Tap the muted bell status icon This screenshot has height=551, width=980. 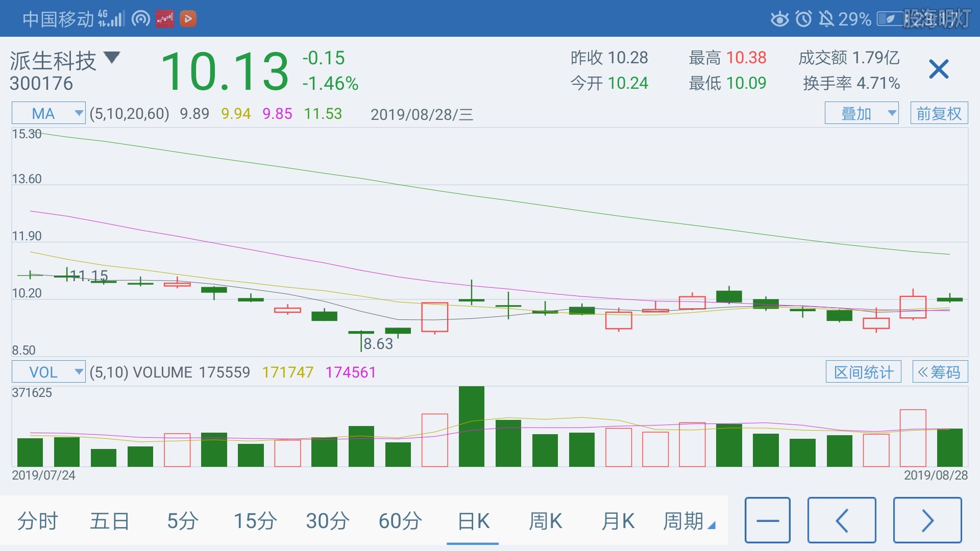point(826,19)
